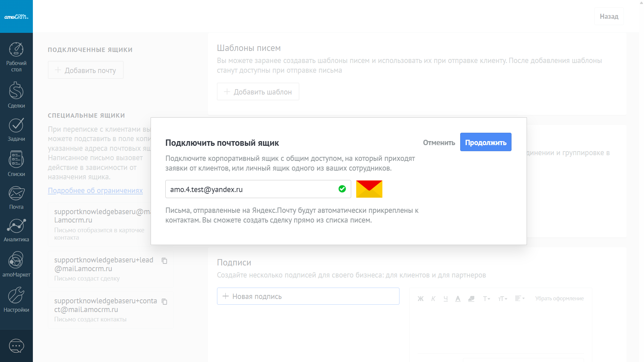Click Отменить in the dialog
Viewport: 644px width, 362px height.
click(439, 142)
